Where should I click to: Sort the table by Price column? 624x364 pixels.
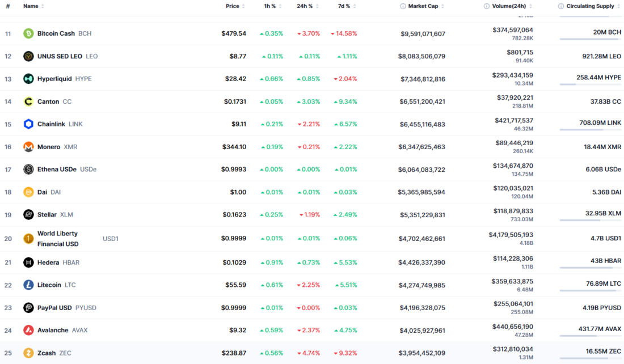[235, 6]
